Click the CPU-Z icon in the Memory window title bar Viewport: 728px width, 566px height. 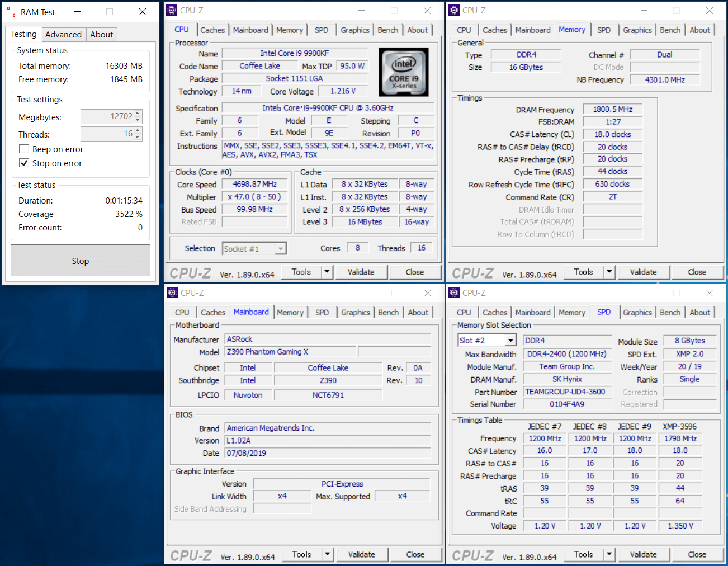pyautogui.click(x=454, y=11)
